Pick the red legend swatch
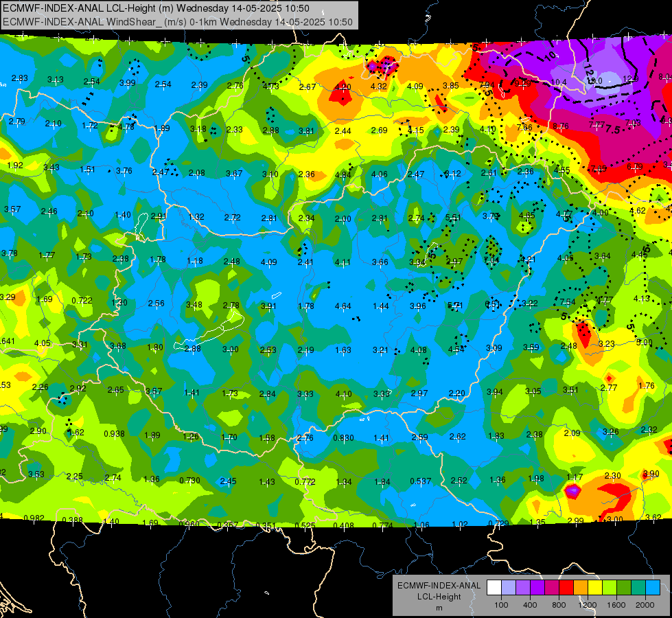 click(566, 588)
